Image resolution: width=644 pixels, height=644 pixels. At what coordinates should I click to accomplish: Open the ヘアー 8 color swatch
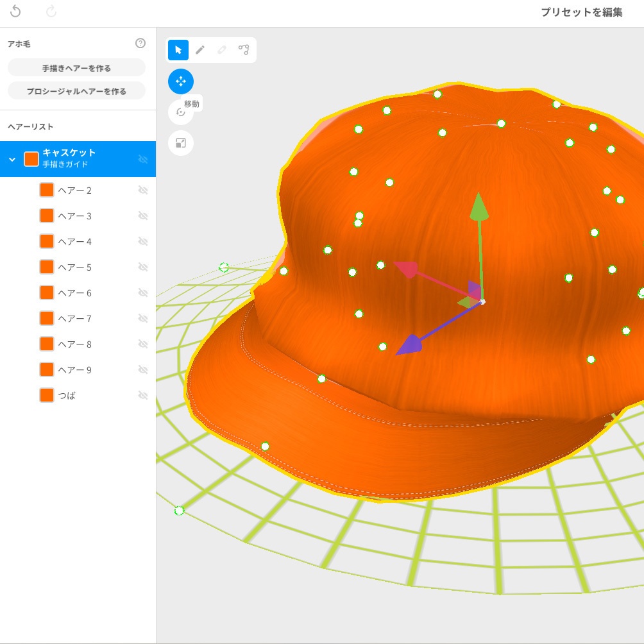point(47,344)
